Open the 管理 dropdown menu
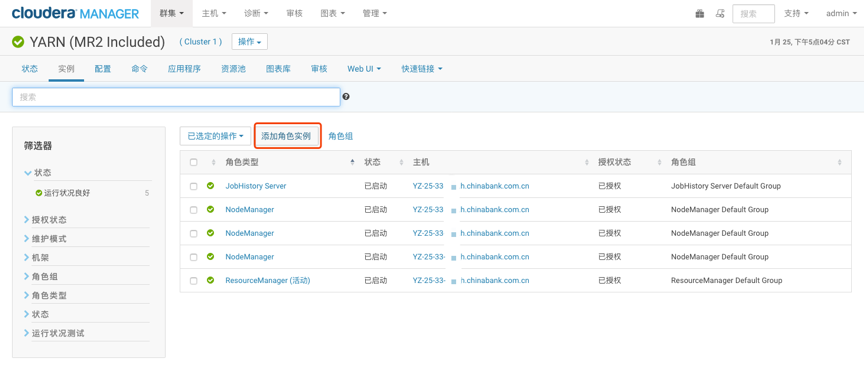The height and width of the screenshot is (368, 864). pos(375,13)
